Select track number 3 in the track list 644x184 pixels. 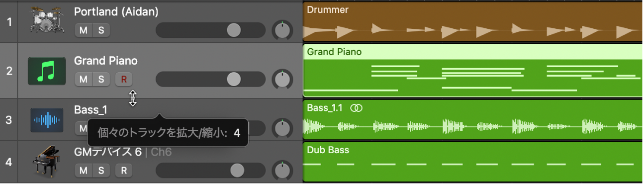tap(9, 120)
